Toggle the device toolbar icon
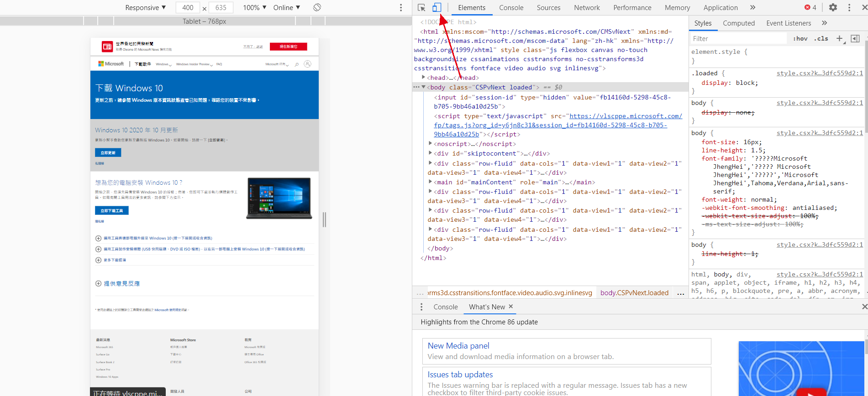This screenshot has height=396, width=868. (437, 7)
